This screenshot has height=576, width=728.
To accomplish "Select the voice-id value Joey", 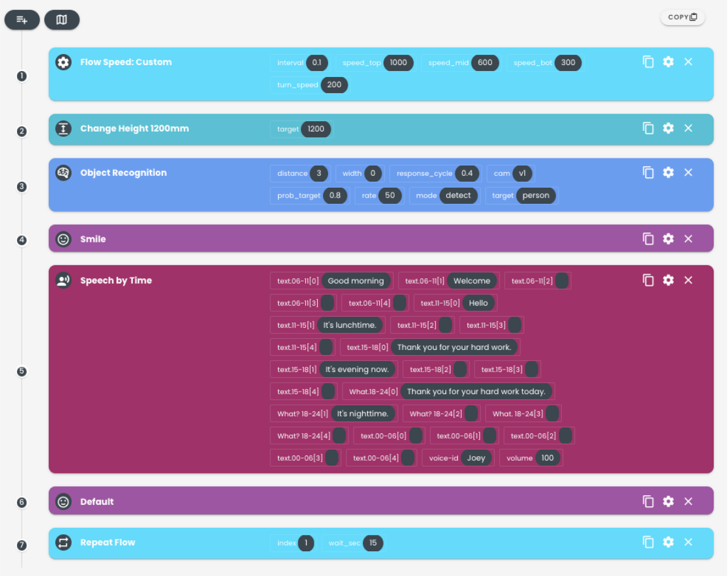I will pos(477,458).
